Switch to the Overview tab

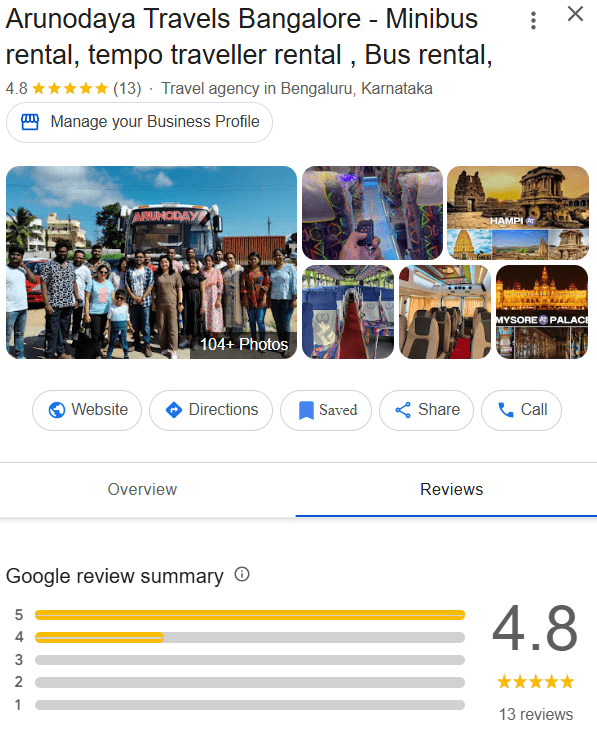(x=142, y=489)
